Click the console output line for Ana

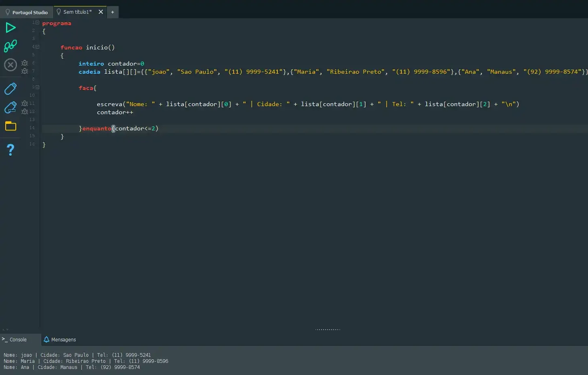(72, 367)
